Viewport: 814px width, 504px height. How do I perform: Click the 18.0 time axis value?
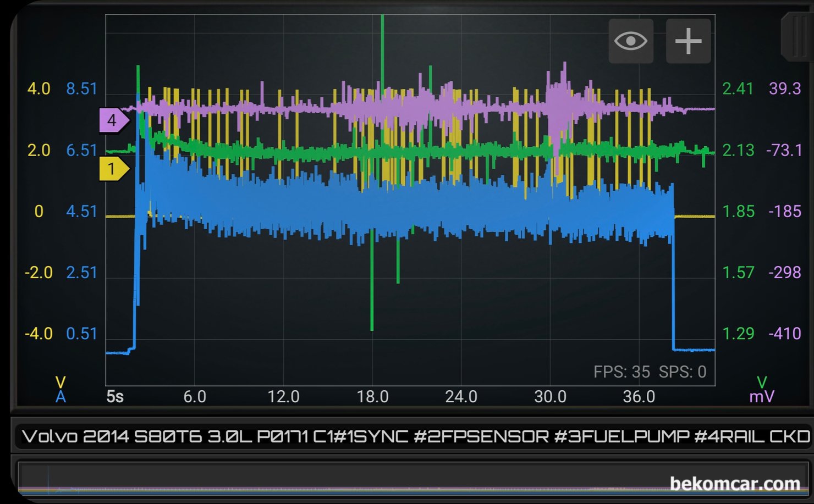pyautogui.click(x=372, y=397)
